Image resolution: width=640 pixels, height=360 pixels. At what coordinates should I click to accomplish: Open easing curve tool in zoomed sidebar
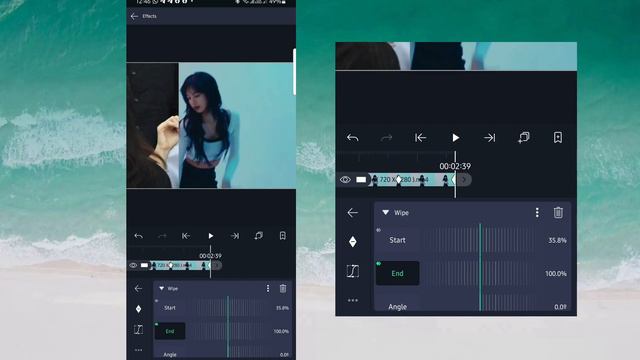(x=353, y=271)
